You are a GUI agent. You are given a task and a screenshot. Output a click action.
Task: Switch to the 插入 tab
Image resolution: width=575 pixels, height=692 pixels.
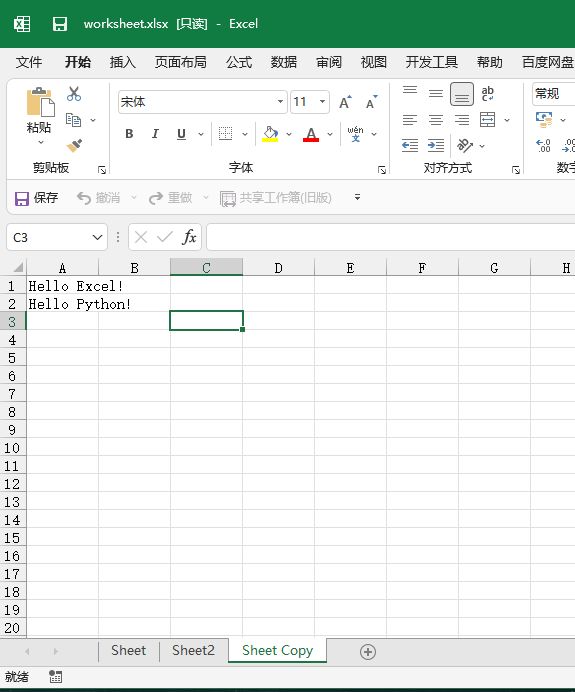[x=123, y=62]
